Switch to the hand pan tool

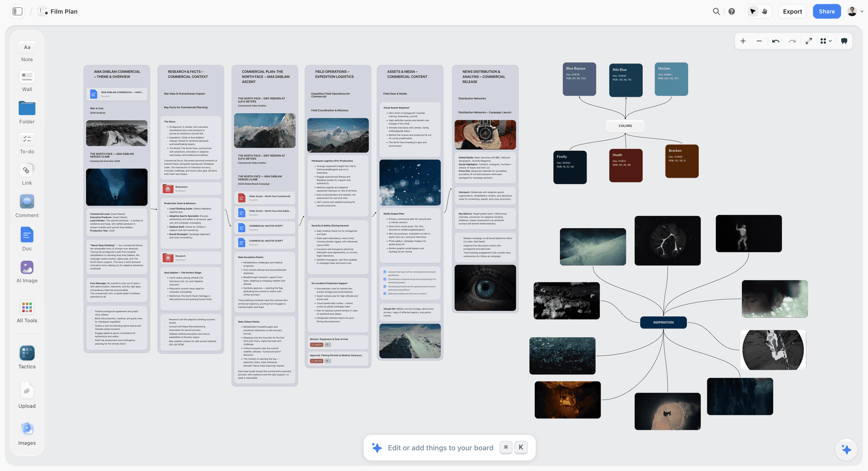tap(765, 11)
